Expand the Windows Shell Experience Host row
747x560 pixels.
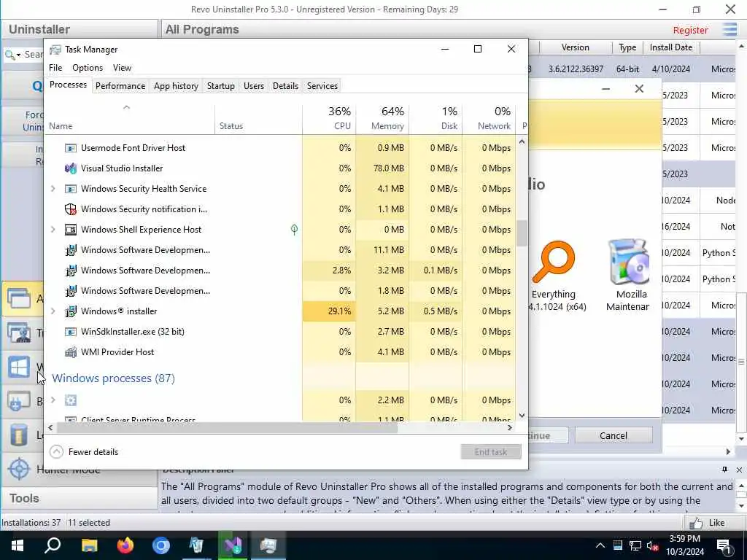click(x=53, y=230)
